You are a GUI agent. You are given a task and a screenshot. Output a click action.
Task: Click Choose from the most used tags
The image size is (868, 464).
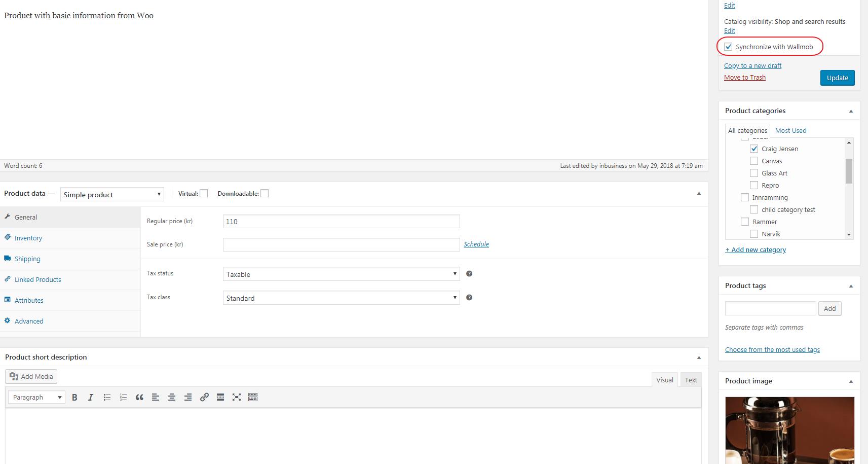[x=772, y=349]
